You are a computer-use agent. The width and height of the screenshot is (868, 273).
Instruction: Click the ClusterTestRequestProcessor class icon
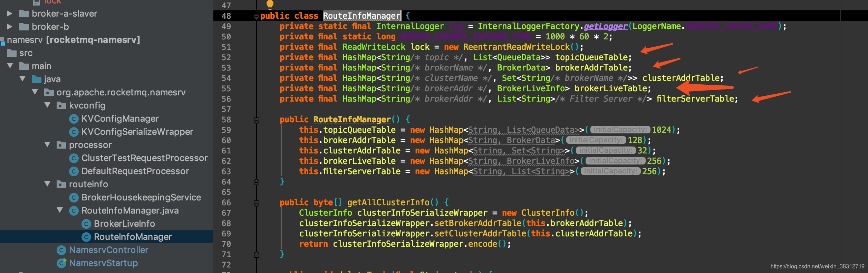[x=74, y=158]
